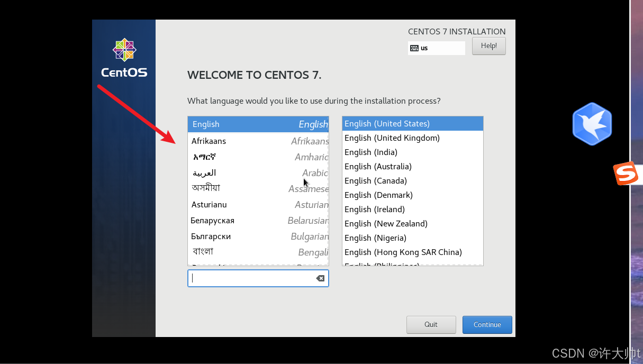The image size is (643, 364).
Task: Choose English (Nigeria) locale
Action: click(x=413, y=238)
